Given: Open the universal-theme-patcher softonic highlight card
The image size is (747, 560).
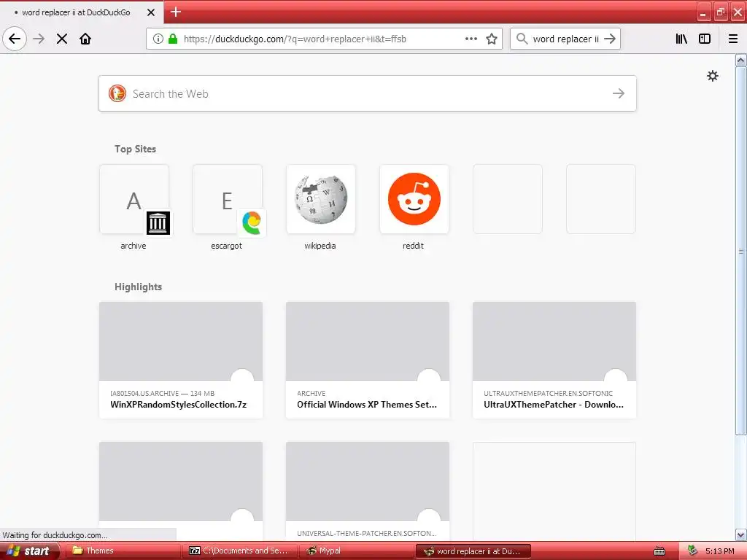Looking at the screenshot, I should pos(368,491).
